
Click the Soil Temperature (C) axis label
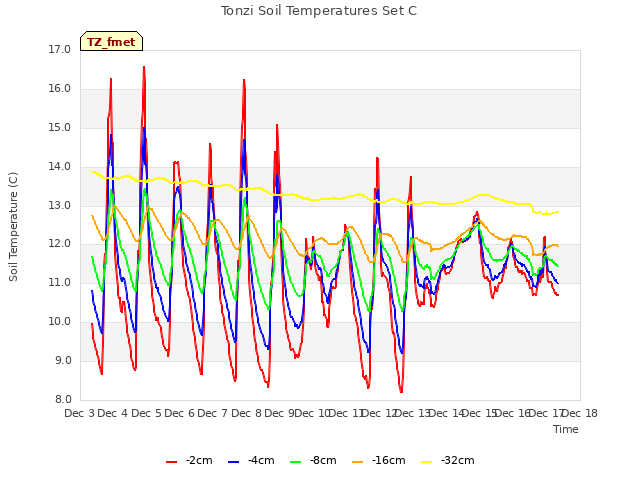pos(13,227)
